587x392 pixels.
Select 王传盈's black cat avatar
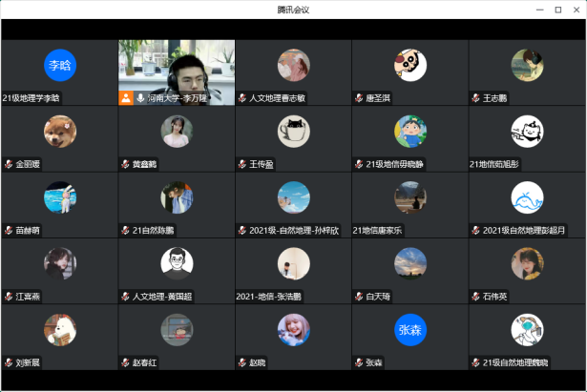click(x=293, y=132)
